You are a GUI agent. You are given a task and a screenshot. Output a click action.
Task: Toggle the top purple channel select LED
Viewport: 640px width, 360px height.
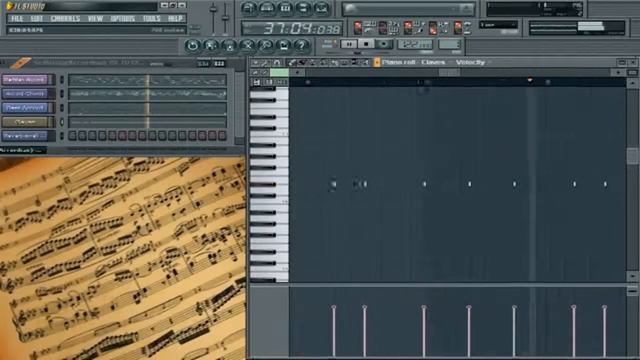point(62,80)
